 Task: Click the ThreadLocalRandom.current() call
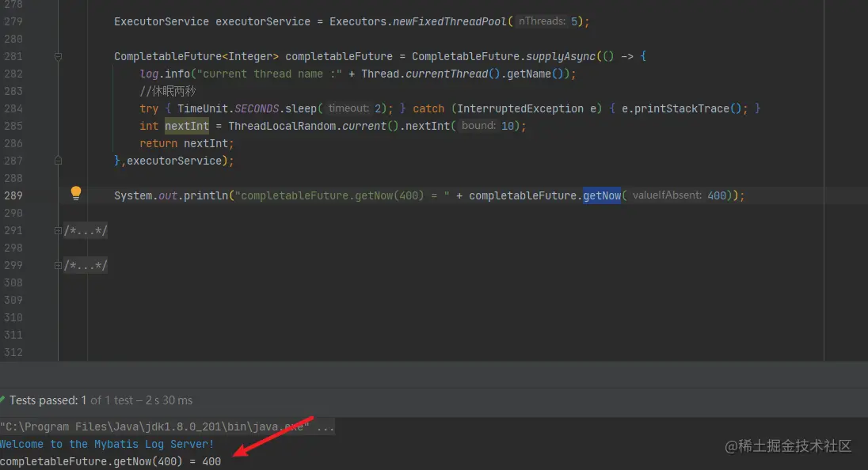[x=314, y=126]
